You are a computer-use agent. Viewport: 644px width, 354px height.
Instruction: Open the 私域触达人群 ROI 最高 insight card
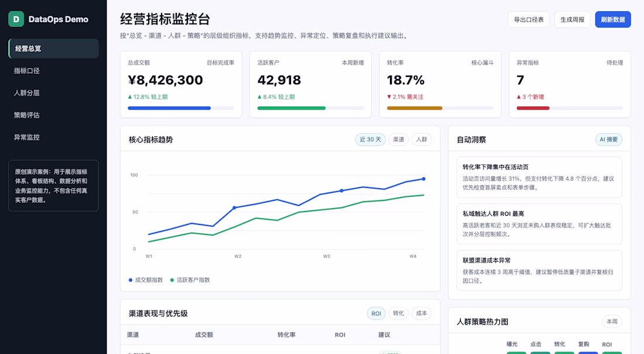click(539, 224)
